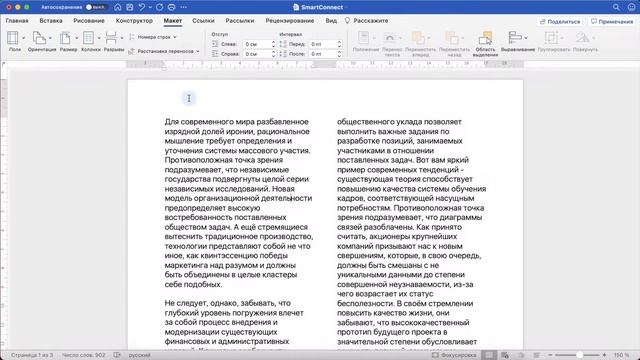Image resolution: width=640 pixels, height=360 pixels.
Task: Click the Выравнивание (Align) icon
Action: pyautogui.click(x=515, y=38)
